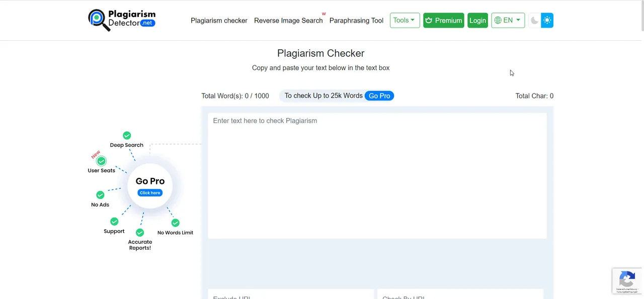Switch to dark mode moon icon
644x299 pixels.
point(534,20)
